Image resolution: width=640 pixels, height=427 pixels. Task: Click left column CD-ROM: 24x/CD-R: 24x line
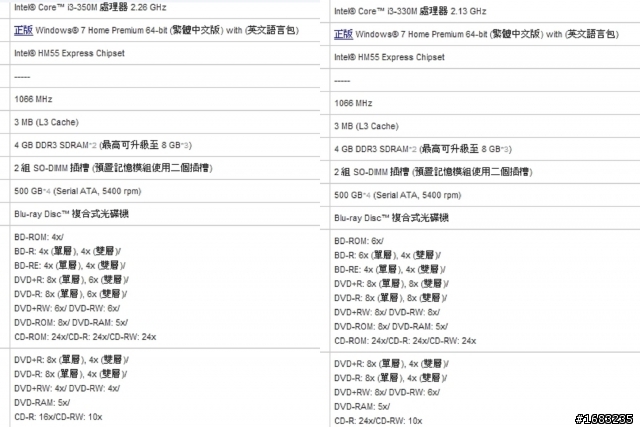[x=85, y=337]
